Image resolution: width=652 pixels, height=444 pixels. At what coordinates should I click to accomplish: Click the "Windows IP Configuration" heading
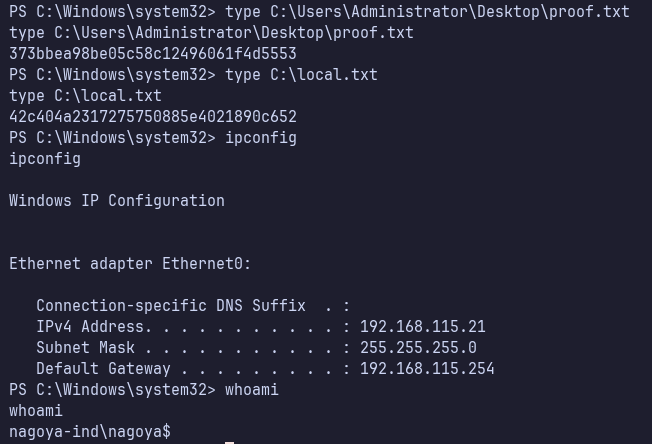coord(116,201)
